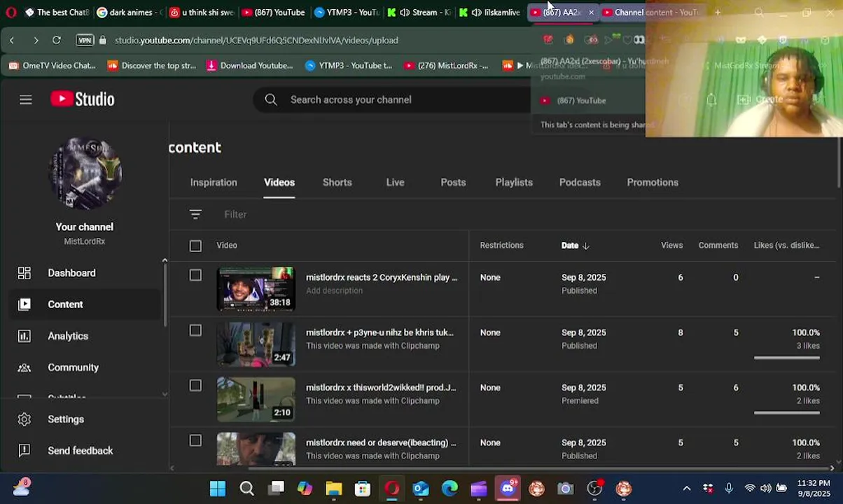Screen dimensions: 843x504
Task: Check the need or deserve video row
Action: [x=195, y=440]
